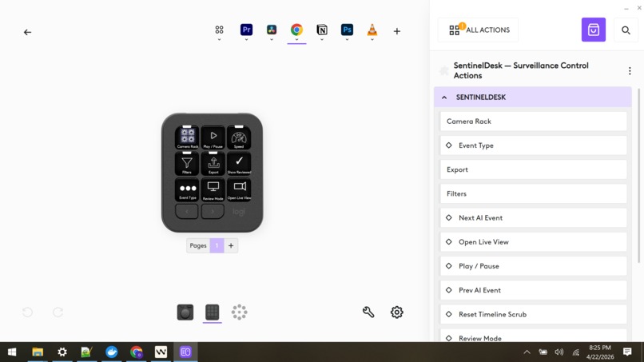Go back with the left arrow
Image resolution: width=644 pixels, height=362 pixels.
[27, 32]
